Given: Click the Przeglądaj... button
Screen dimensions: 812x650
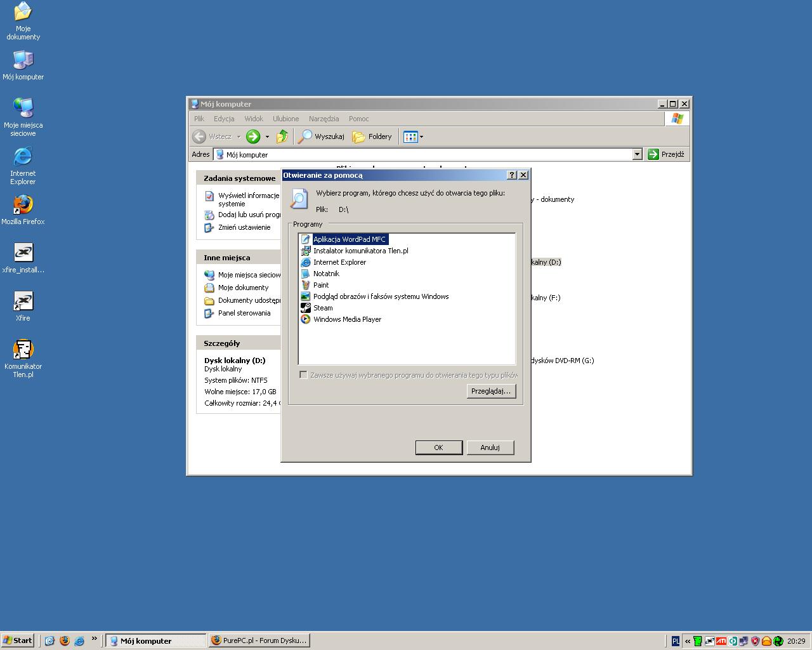Looking at the screenshot, I should pyautogui.click(x=490, y=391).
